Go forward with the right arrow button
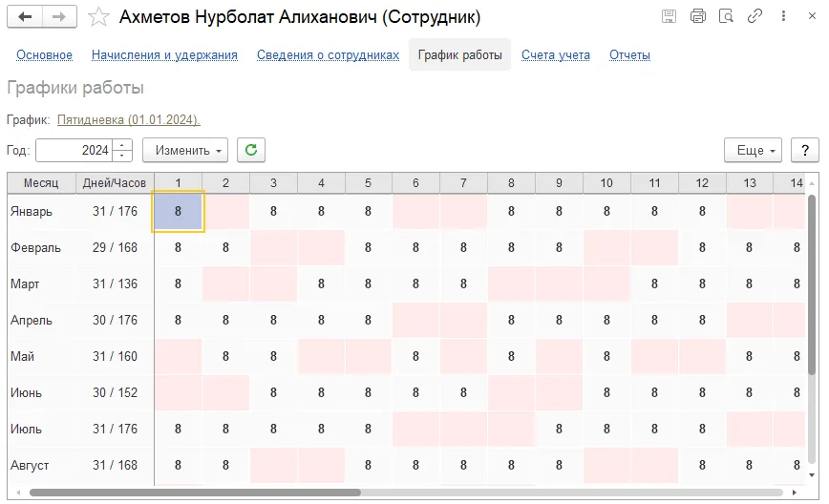The height and width of the screenshot is (504, 829). click(x=59, y=17)
